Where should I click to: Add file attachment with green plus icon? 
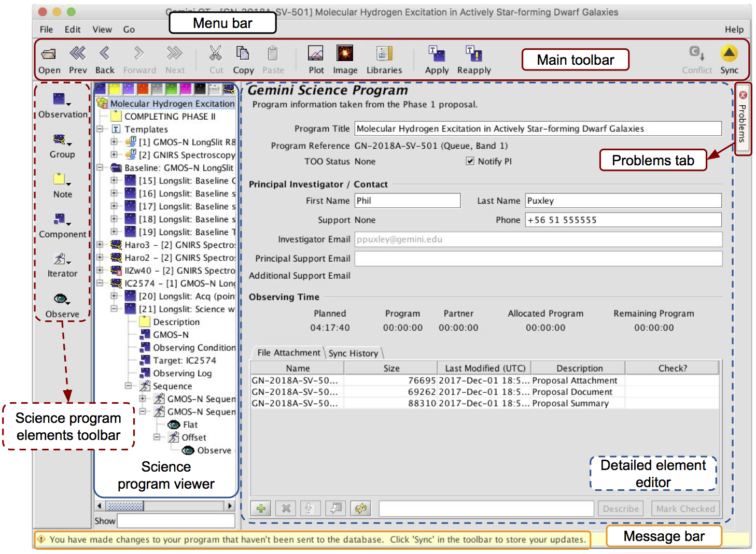click(x=261, y=508)
